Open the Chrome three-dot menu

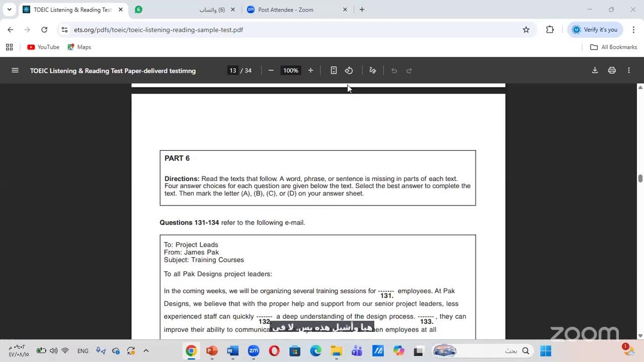click(633, 30)
